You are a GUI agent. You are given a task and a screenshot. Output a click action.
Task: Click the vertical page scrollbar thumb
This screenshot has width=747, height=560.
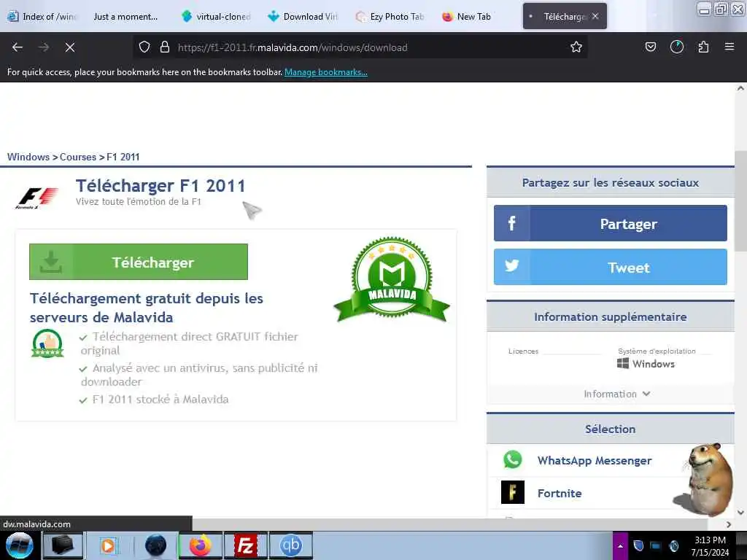740,201
